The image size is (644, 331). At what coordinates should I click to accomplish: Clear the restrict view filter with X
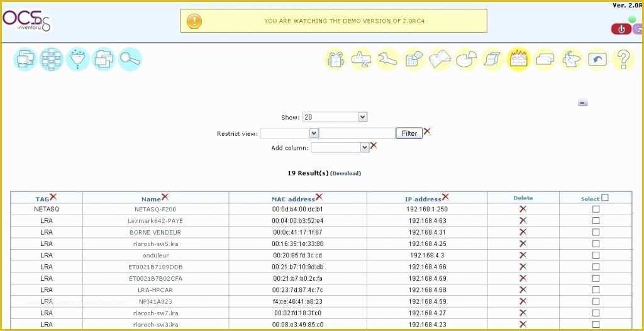tap(427, 132)
